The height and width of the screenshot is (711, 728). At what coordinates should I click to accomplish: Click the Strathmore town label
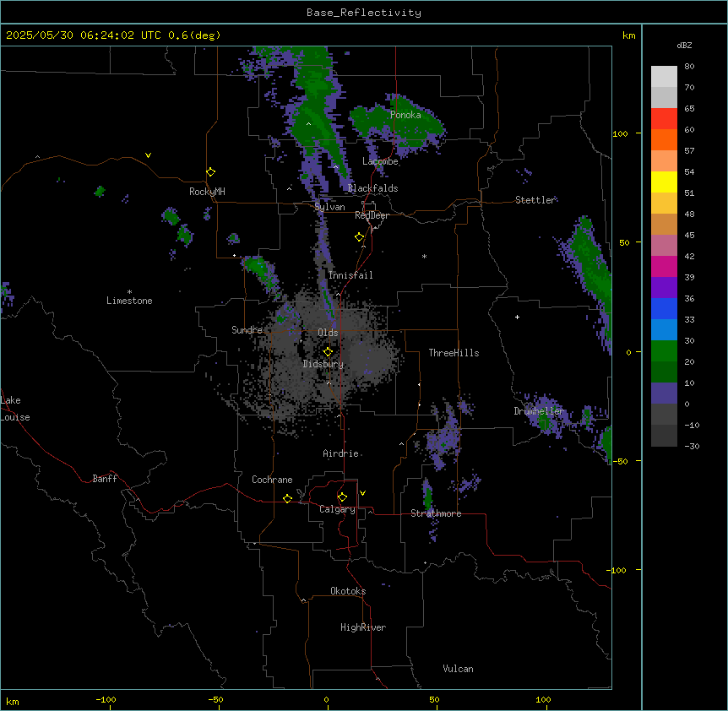click(x=436, y=513)
